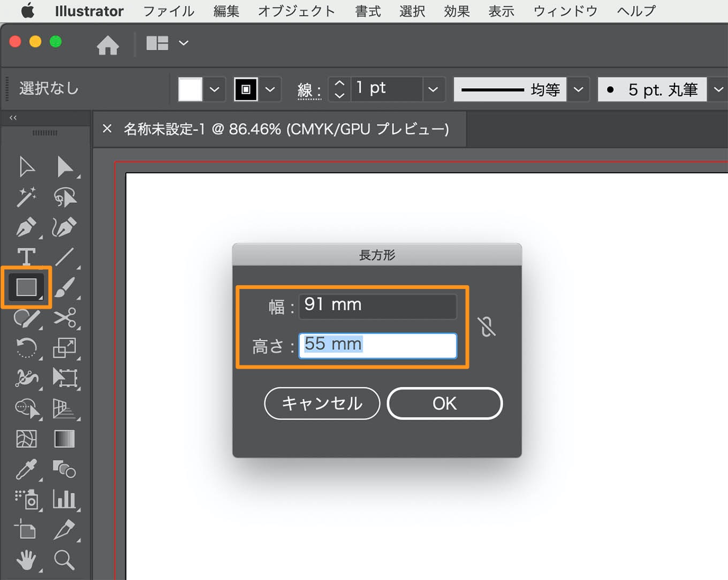Click the 高さ height field showing 55 mm
This screenshot has width=728, height=580.
coord(378,346)
